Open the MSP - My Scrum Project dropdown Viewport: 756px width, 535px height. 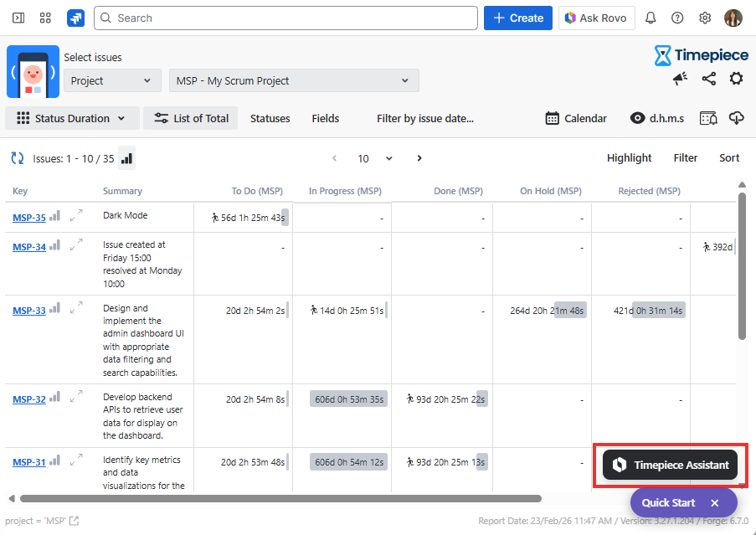click(293, 80)
